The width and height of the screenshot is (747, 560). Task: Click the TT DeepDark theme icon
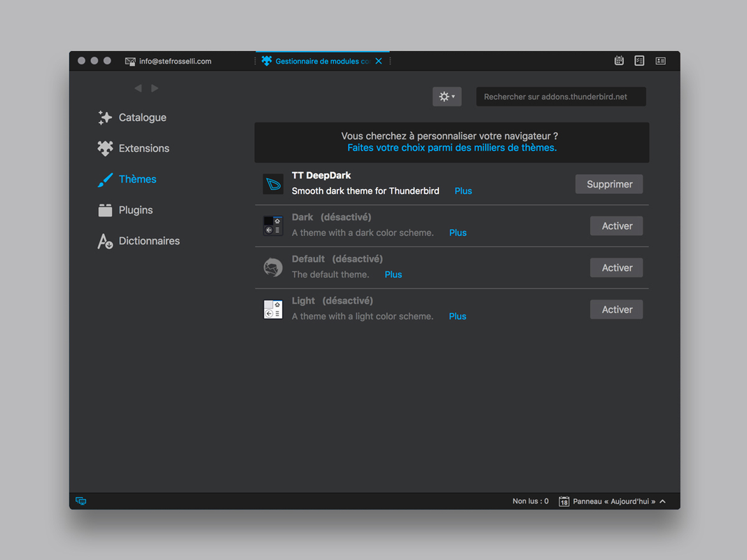pyautogui.click(x=273, y=184)
